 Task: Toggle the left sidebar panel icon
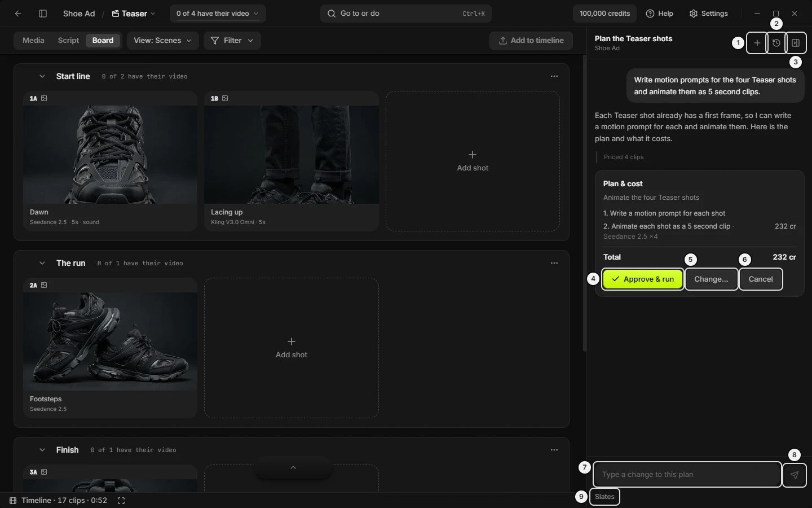43,14
